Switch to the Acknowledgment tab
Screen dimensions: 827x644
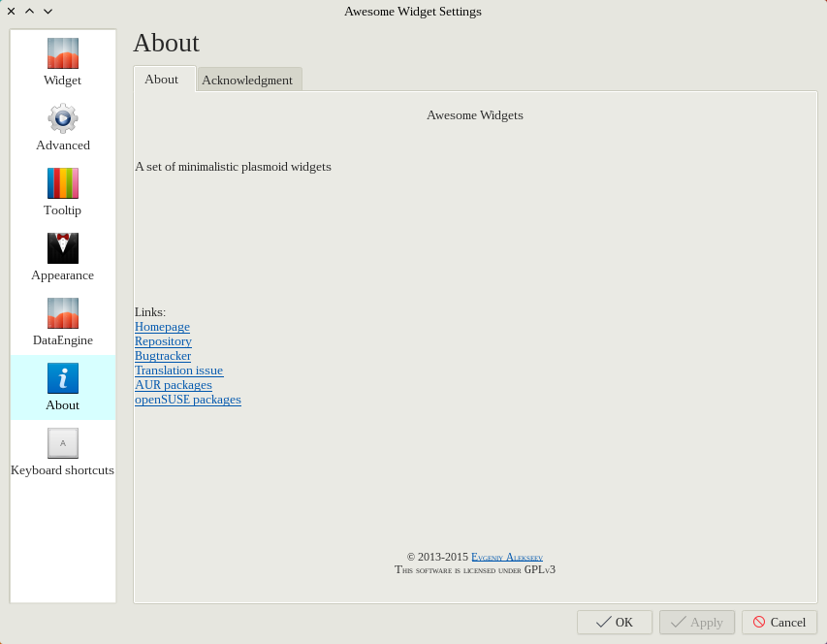click(x=247, y=80)
